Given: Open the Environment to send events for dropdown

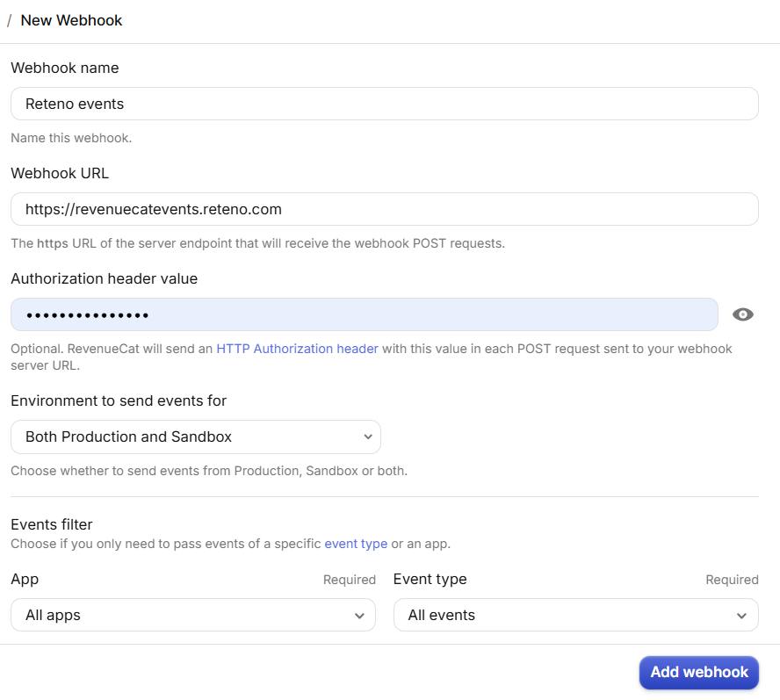Looking at the screenshot, I should 195,437.
